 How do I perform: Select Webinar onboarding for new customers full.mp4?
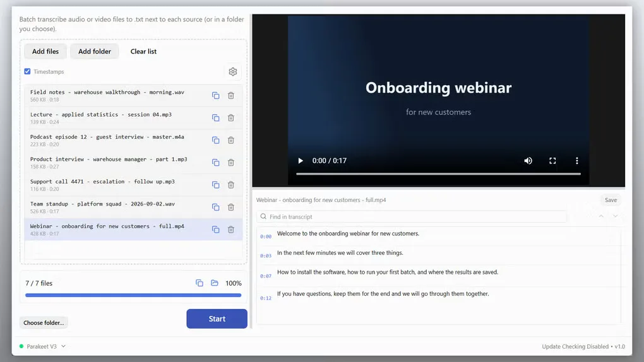(x=133, y=230)
